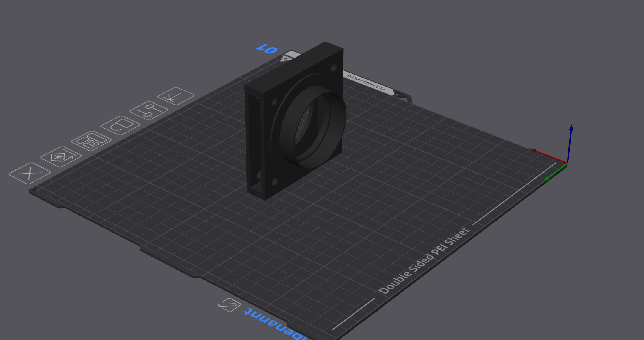
Task: Select the model's top-right mounting hole
Action: [334, 68]
